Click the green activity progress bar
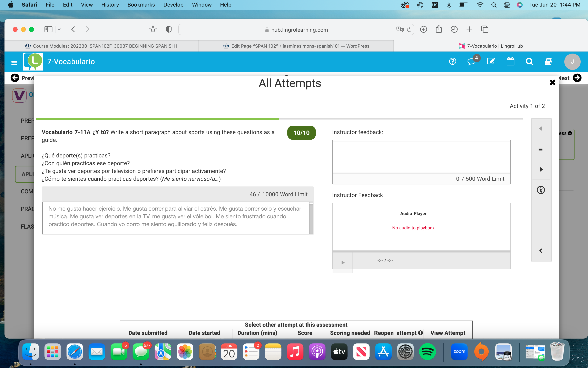This screenshot has height=368, width=588. click(x=157, y=119)
